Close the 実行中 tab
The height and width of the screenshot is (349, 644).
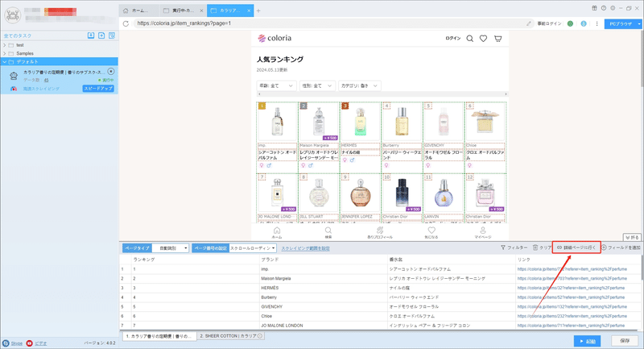click(x=202, y=10)
